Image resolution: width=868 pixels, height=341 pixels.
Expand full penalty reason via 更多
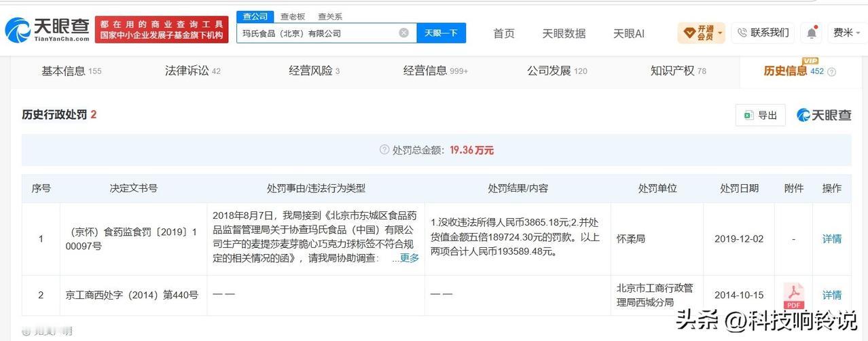click(x=410, y=258)
